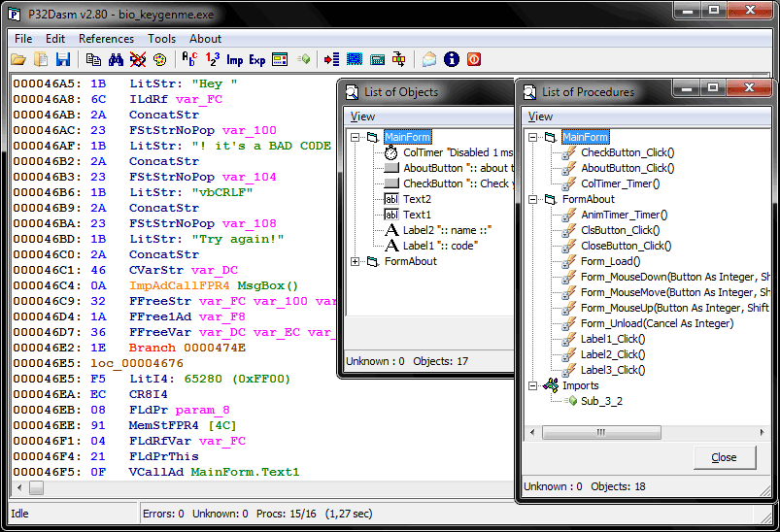Click the envelope mail toolbar icon

[428, 59]
